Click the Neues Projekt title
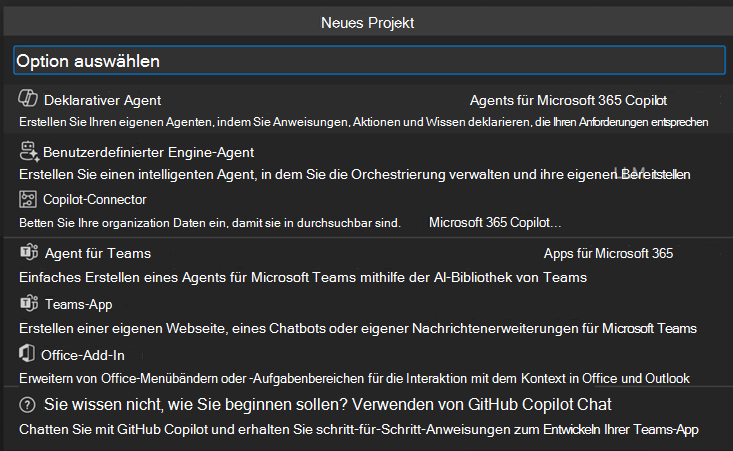 tap(367, 23)
